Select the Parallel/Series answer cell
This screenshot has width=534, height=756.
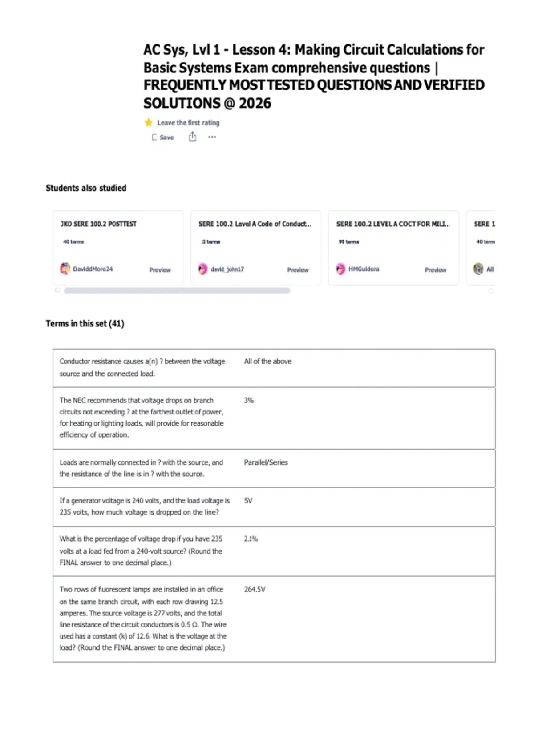click(266, 462)
